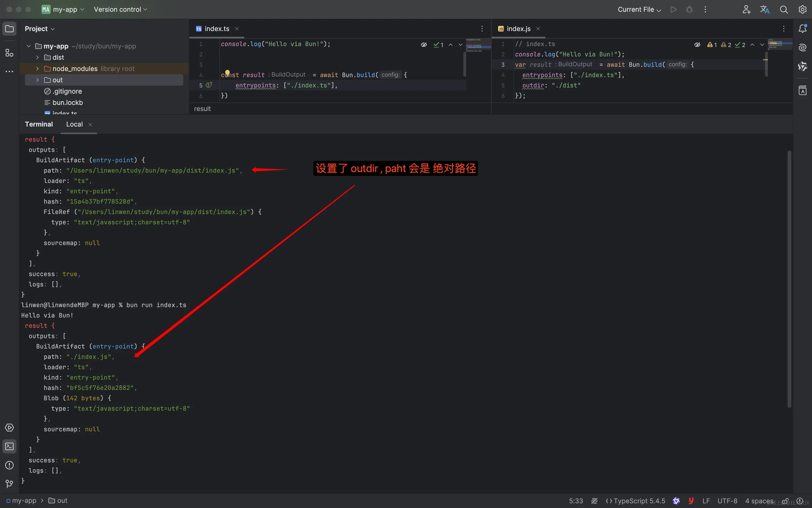Screen dimensions: 812x508
Task: Open the Tongyi Lingma plugin side icon
Action: pos(803,66)
